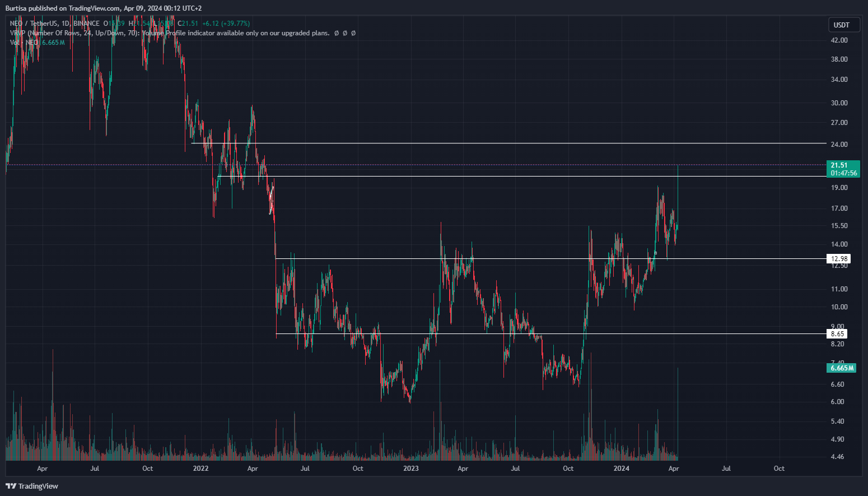Click the 2024 time axis label
The height and width of the screenshot is (496, 868).
[621, 469]
